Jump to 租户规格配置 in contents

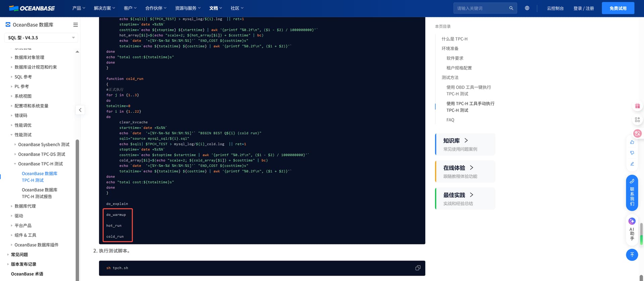459,68
